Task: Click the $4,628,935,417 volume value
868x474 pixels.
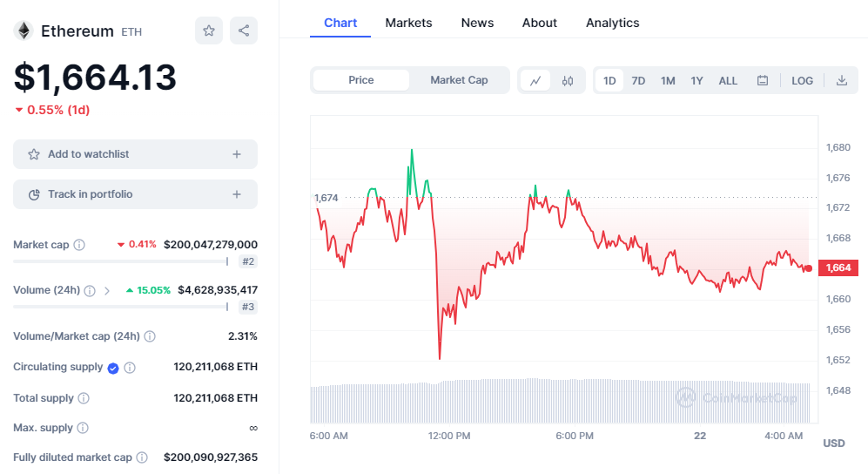Action: click(218, 290)
